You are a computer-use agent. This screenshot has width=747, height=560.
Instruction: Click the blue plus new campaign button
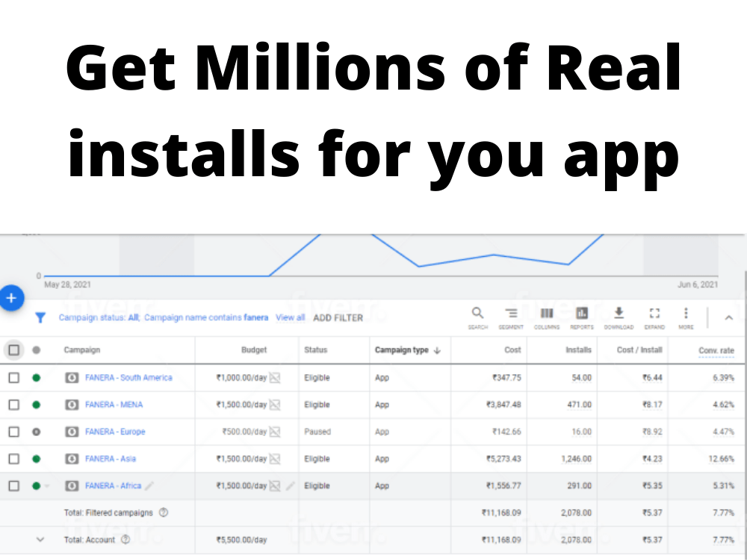point(11,298)
